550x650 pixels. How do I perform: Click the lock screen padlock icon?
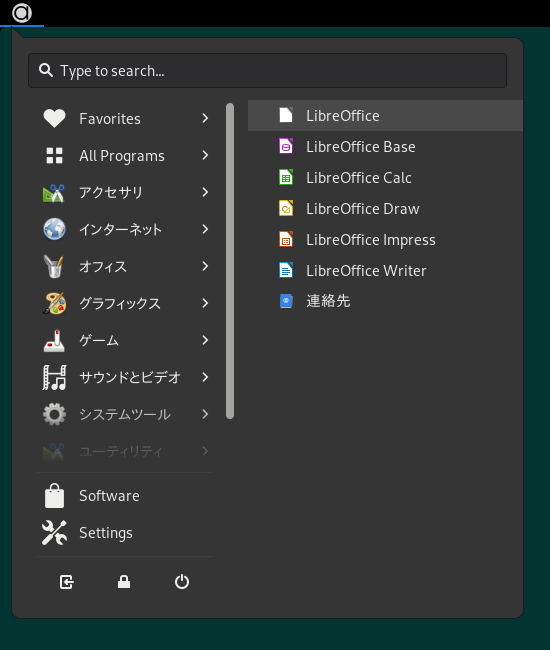click(x=124, y=582)
